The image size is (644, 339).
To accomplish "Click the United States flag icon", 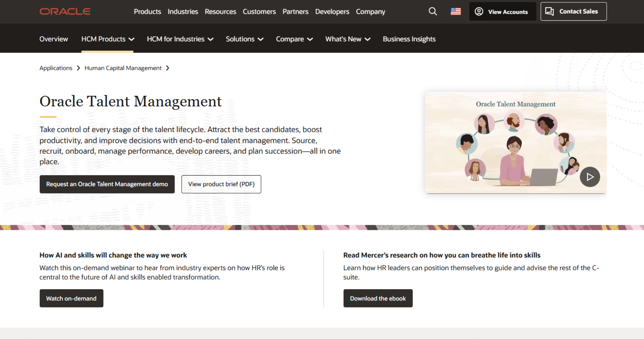I will 456,11.
